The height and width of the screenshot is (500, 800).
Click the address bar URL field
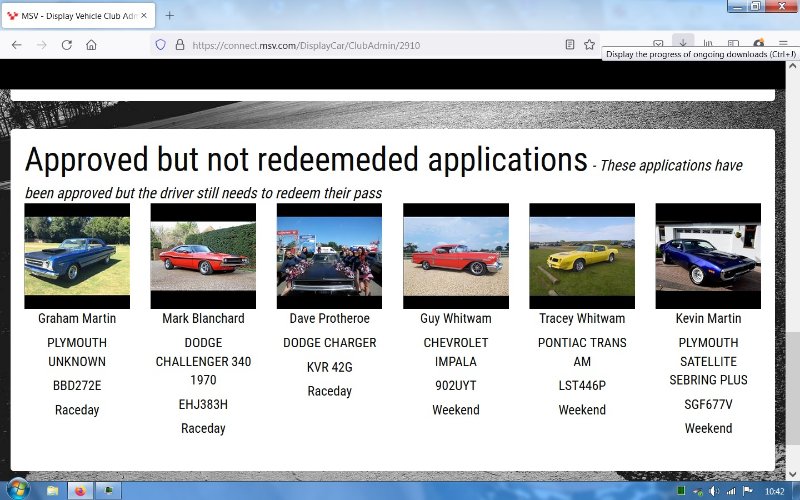click(x=370, y=45)
